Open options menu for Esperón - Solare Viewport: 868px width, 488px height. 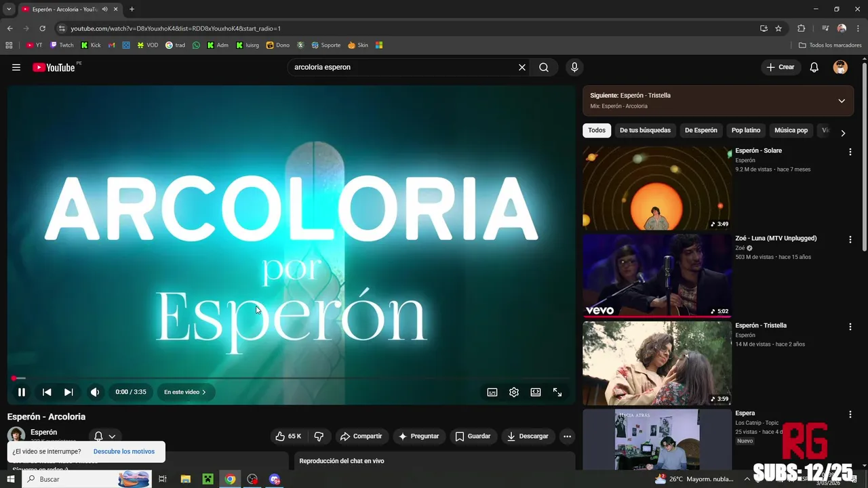point(850,152)
